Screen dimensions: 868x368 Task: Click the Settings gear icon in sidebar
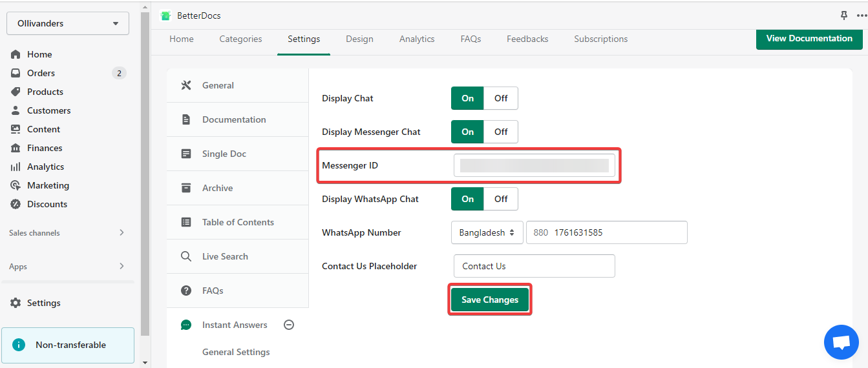(16, 303)
